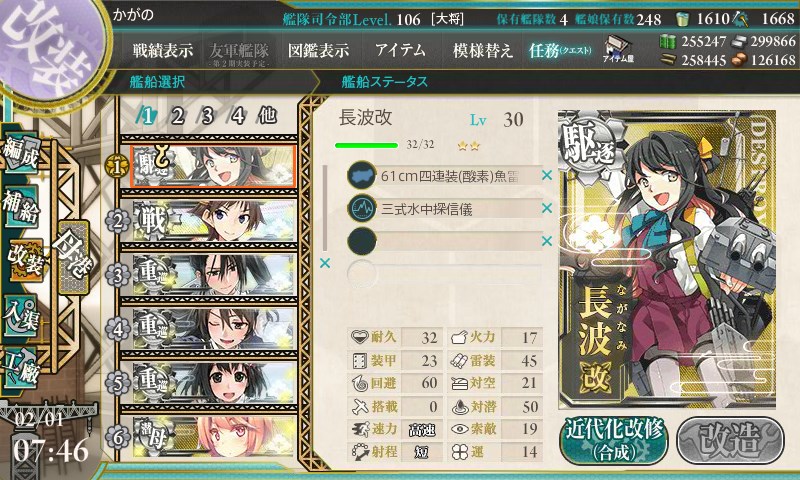Click the X to unequip all equipment
Viewport: 800px width, 480px height.
(x=324, y=263)
